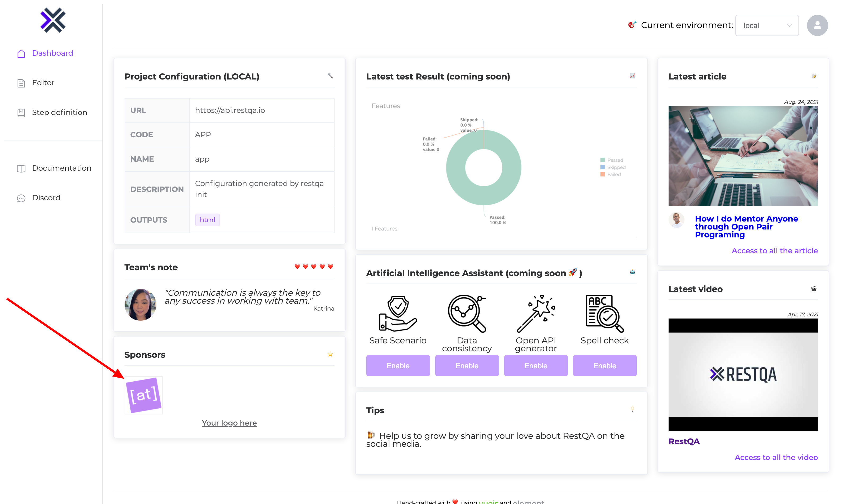Click the wrench icon in Project Configuration
The image size is (843, 504).
click(x=330, y=76)
